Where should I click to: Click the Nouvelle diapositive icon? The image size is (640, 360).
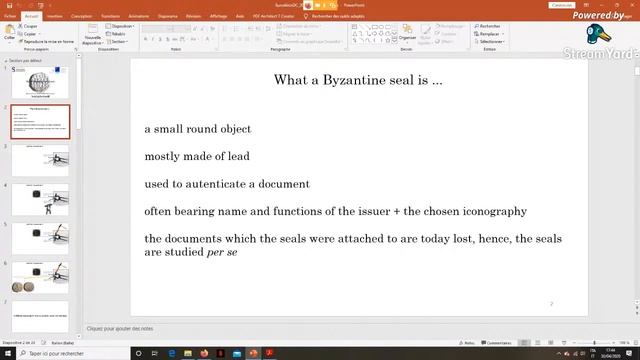pos(93,29)
